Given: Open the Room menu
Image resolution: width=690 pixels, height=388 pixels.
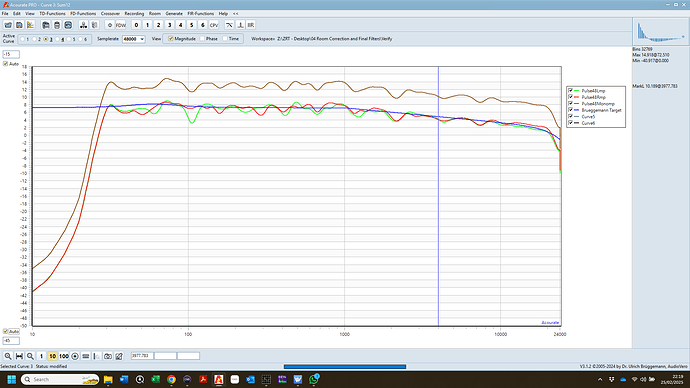Looking at the screenshot, I should [x=154, y=14].
